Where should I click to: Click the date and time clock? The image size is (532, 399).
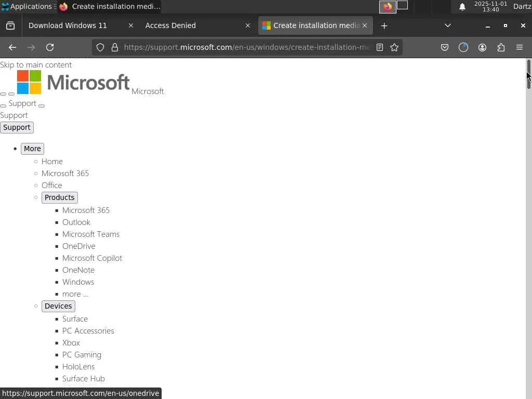pos(490,6)
